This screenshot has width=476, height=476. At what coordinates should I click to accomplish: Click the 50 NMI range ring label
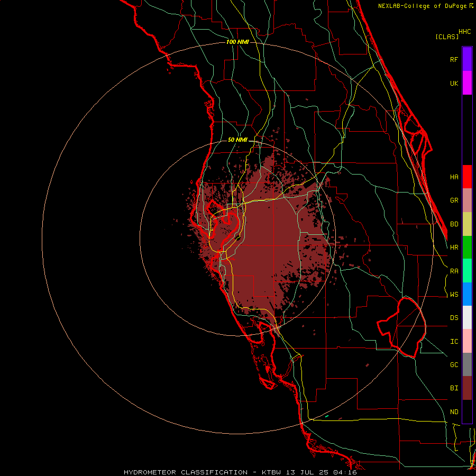click(237, 140)
